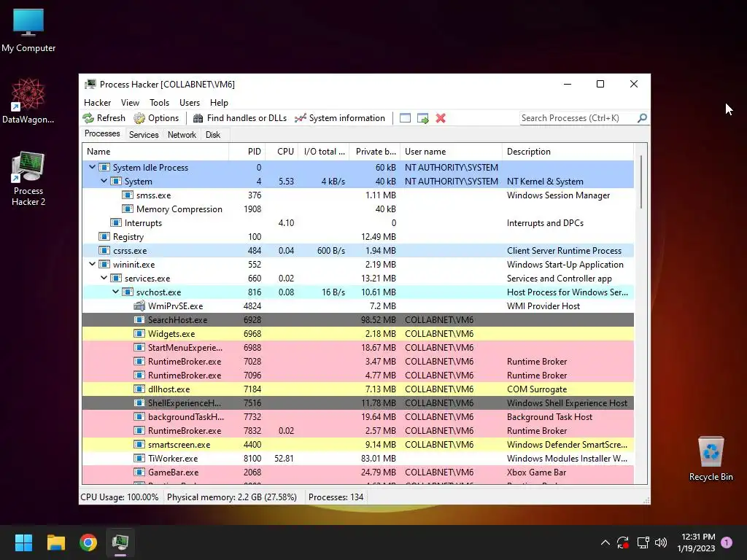Click Physical memory status bar entry
The height and width of the screenshot is (560, 747).
coord(232,497)
